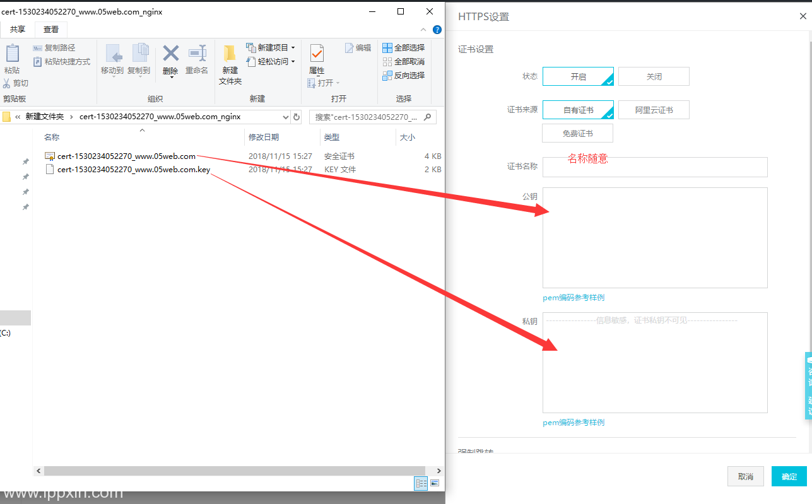Switch to large icons view button
Screen dimensions: 812x504
tap(435, 483)
